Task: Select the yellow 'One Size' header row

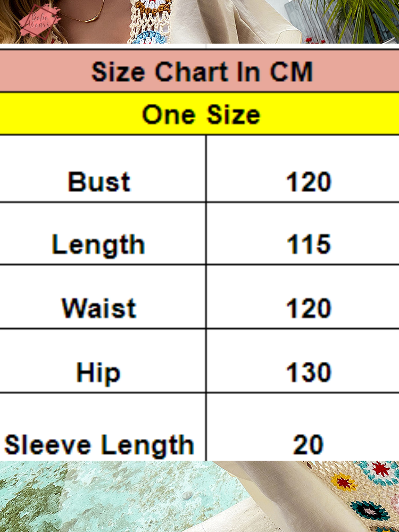Action: coord(201,114)
